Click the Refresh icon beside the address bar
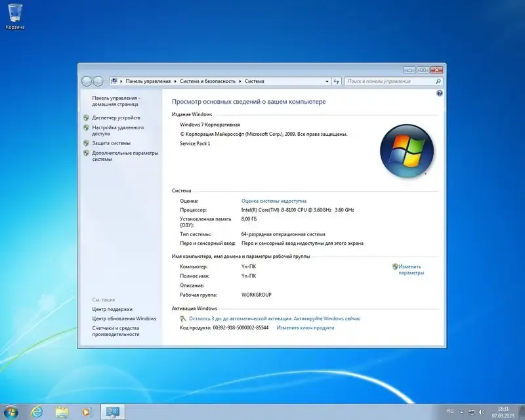Viewport: 525px width, 420px height. point(337,81)
